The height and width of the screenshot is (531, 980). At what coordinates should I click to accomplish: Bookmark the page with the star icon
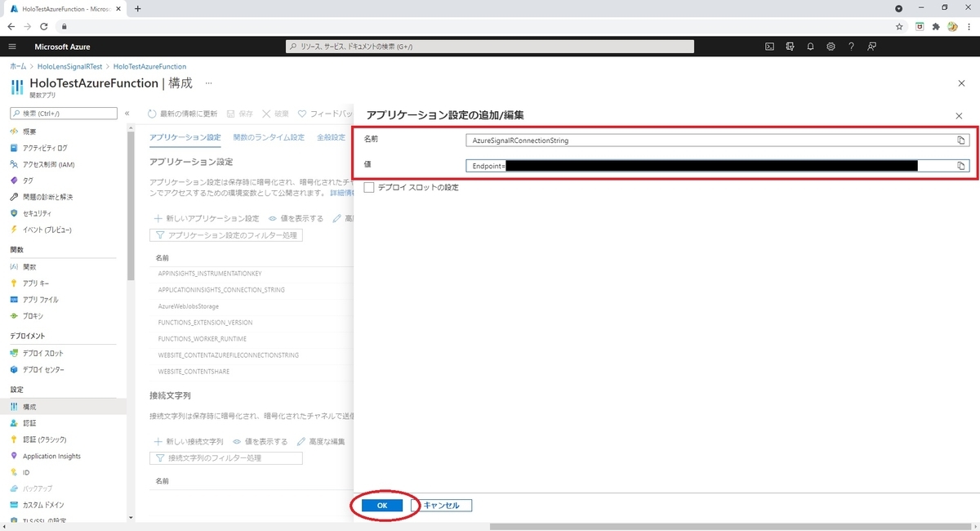click(x=899, y=26)
